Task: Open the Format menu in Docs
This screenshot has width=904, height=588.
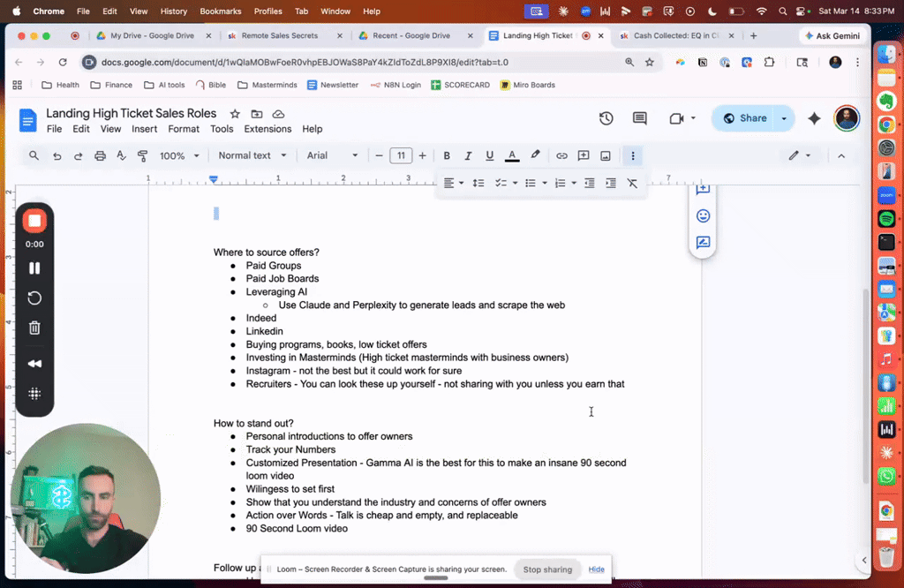Action: pos(184,129)
